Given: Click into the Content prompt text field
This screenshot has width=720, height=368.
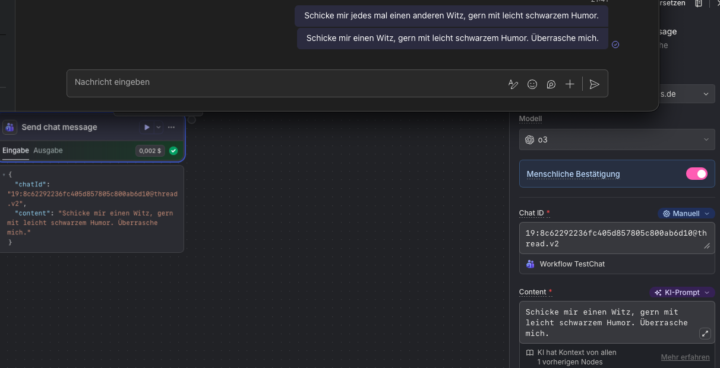Looking at the screenshot, I should click(617, 323).
